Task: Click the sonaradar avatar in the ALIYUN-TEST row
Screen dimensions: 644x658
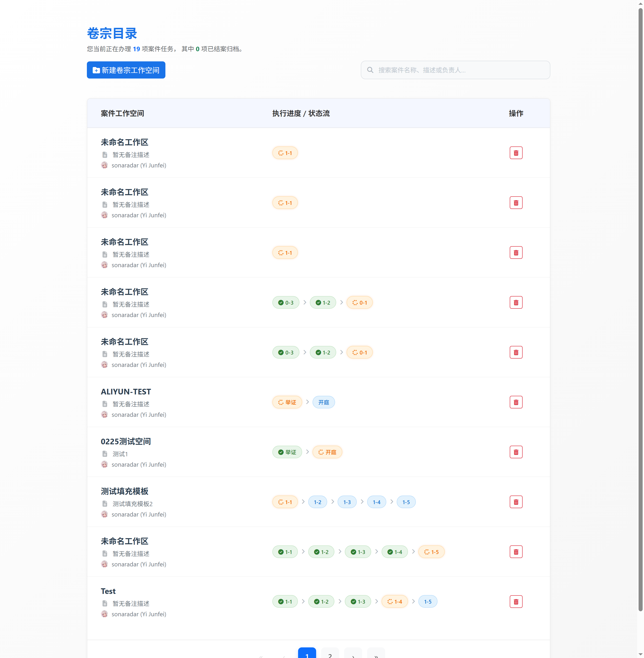Action: pyautogui.click(x=105, y=414)
